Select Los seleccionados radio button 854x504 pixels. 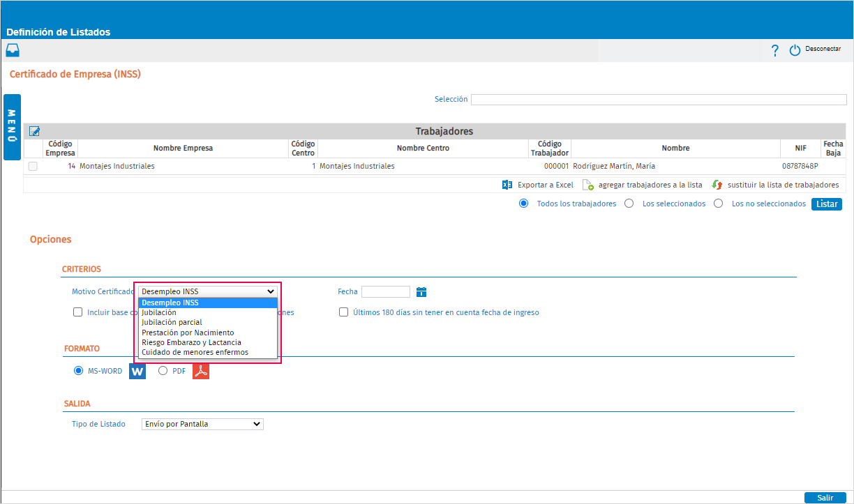tap(629, 204)
